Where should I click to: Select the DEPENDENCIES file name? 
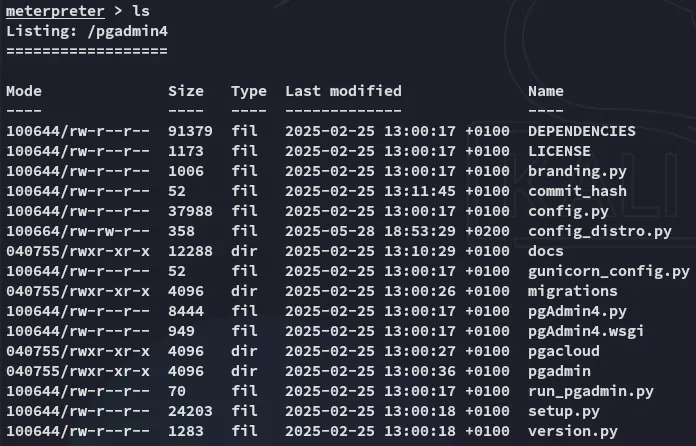coord(581,131)
